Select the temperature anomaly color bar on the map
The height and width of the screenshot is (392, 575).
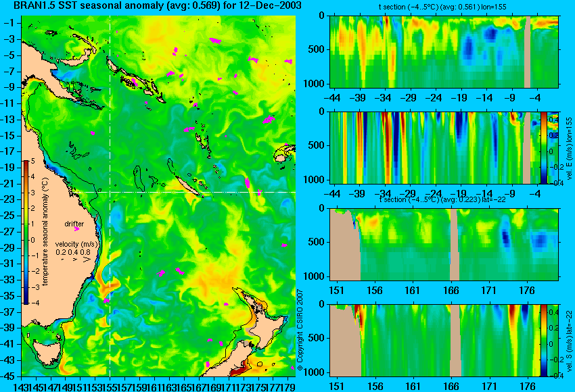coord(26,232)
